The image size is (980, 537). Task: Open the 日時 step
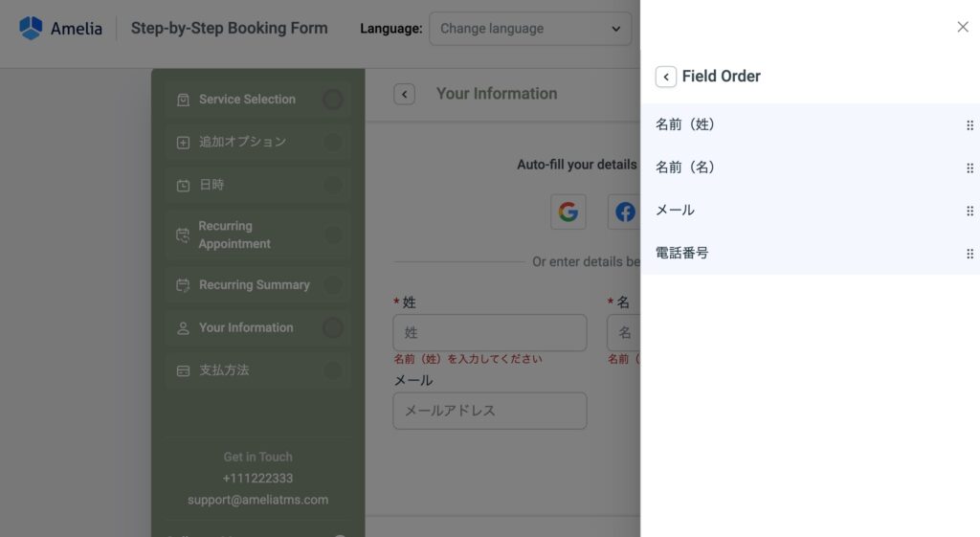click(x=256, y=185)
